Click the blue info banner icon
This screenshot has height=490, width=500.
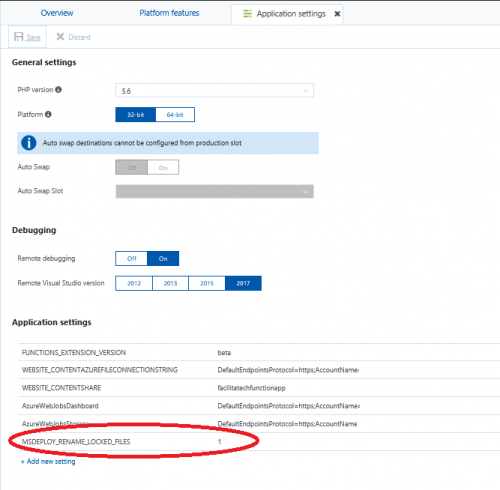(29, 143)
